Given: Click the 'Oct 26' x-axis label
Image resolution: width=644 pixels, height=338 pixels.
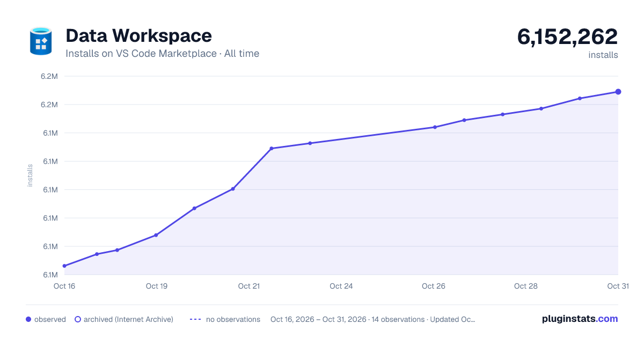Looking at the screenshot, I should [434, 286].
